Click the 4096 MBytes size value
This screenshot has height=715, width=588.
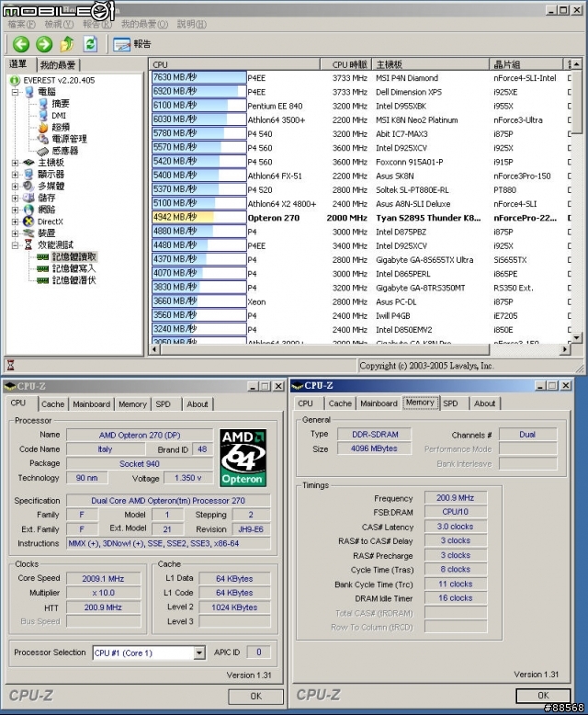tap(374, 448)
